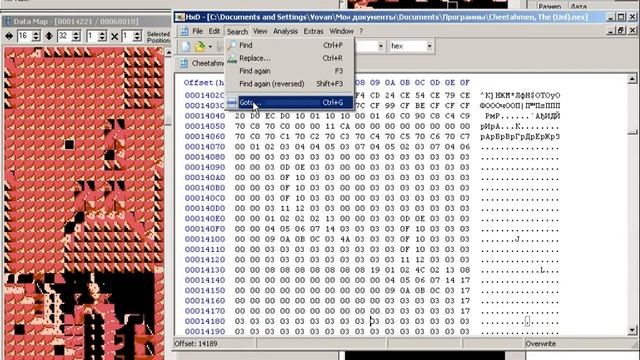Click the New file icon in HxD toolbar

point(186,46)
